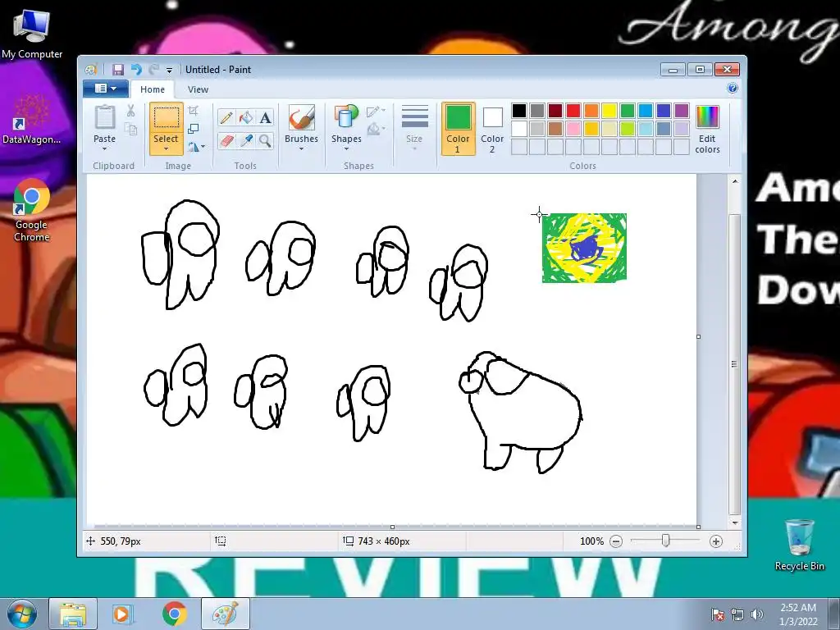Click the Copy icon in Clipboard group

(130, 129)
